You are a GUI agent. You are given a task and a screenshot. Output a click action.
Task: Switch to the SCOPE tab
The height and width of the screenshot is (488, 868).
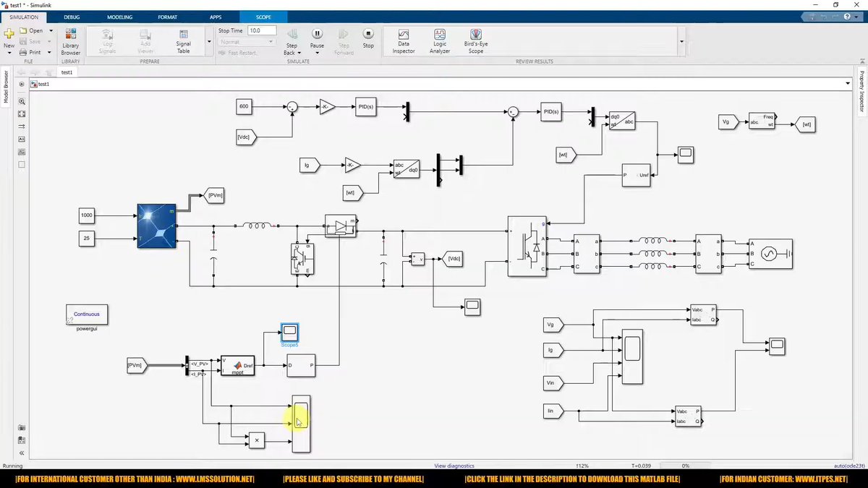[x=264, y=17]
